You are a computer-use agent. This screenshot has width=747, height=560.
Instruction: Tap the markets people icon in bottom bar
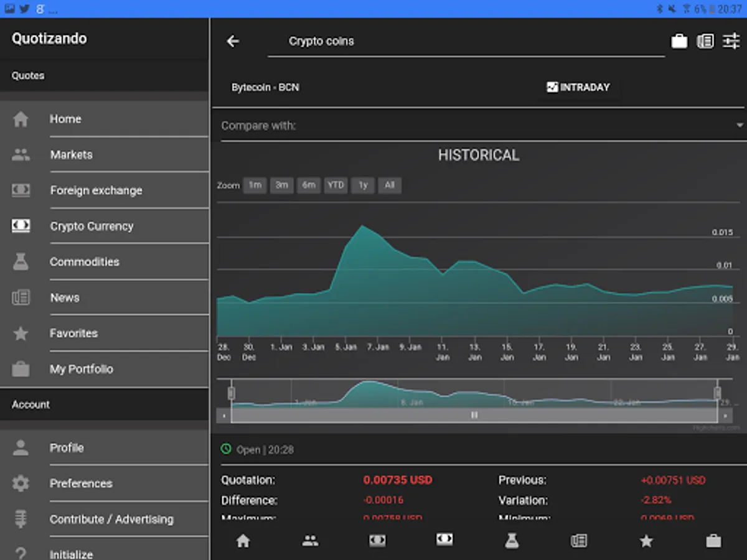pyautogui.click(x=310, y=541)
